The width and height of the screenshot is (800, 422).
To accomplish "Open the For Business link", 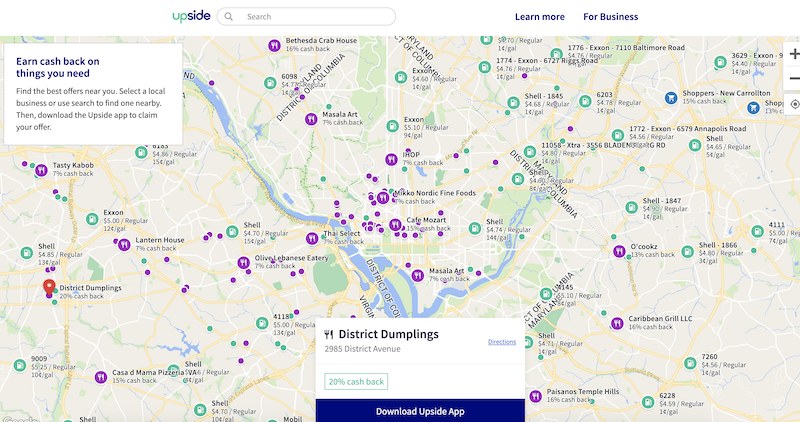I will pos(611,17).
